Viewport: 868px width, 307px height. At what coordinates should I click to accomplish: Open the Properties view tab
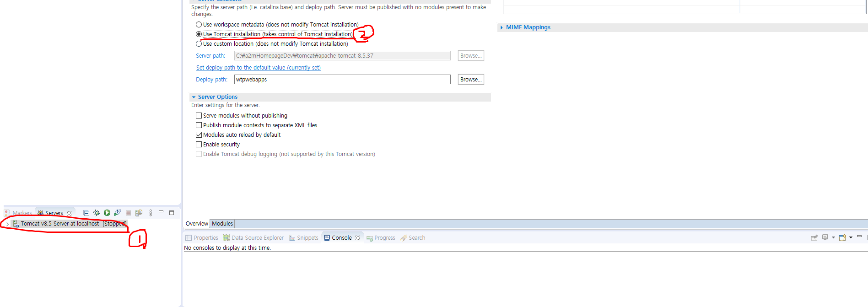click(x=202, y=238)
